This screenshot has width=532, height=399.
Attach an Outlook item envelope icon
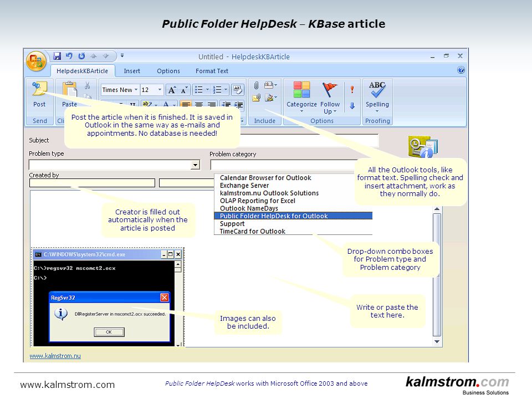pyautogui.click(x=257, y=98)
